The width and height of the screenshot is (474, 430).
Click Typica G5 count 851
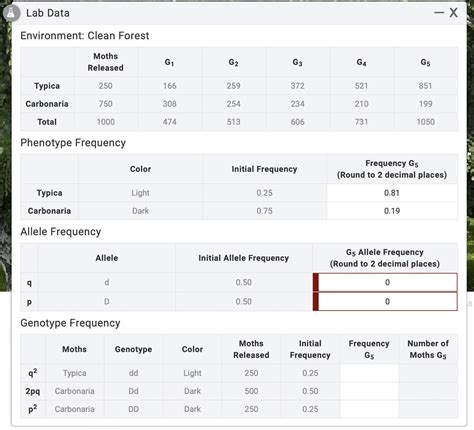425,86
